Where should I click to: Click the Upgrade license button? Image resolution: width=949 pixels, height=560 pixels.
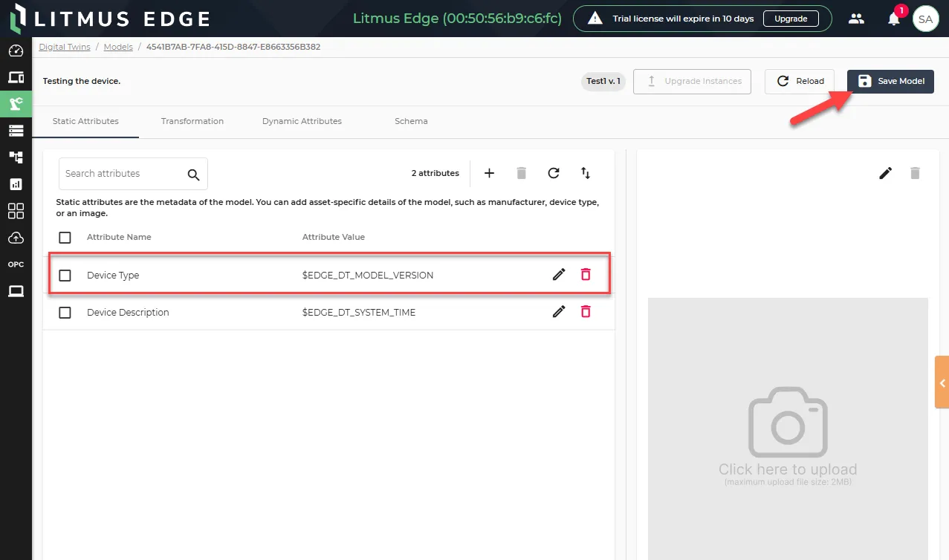791,19
